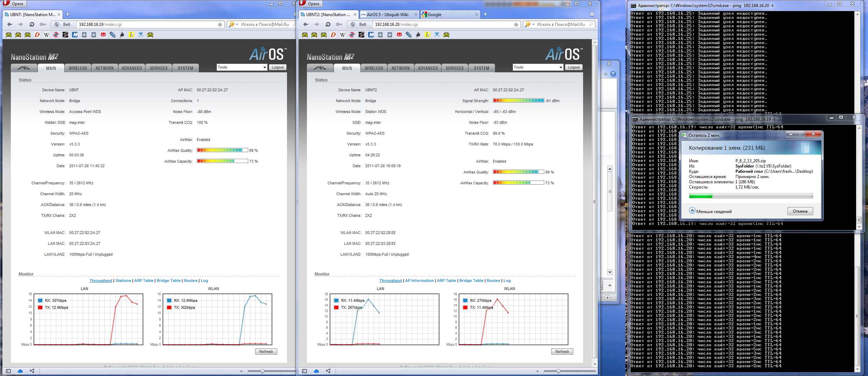Open blue M bookmark in left Opera toolbar
868x376 pixels.
pos(75,35)
